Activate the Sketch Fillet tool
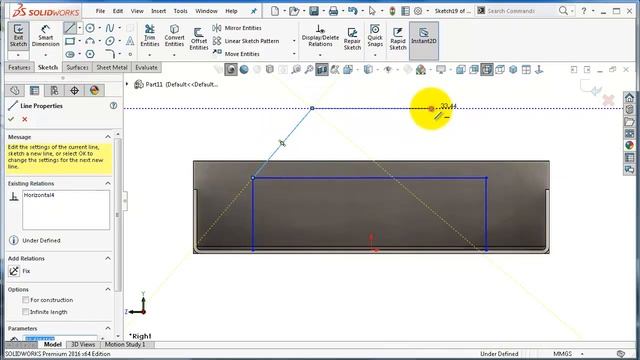The height and width of the screenshot is (360, 640). (110, 54)
